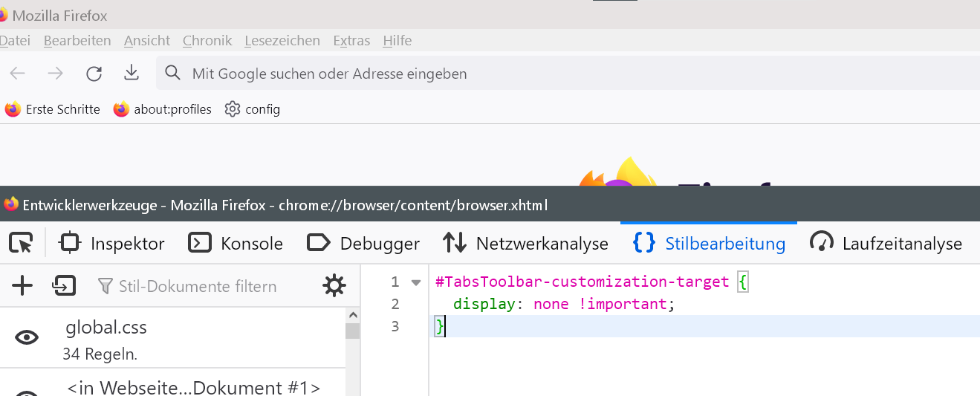
Task: Open the Hilfe menu
Action: pos(397,40)
